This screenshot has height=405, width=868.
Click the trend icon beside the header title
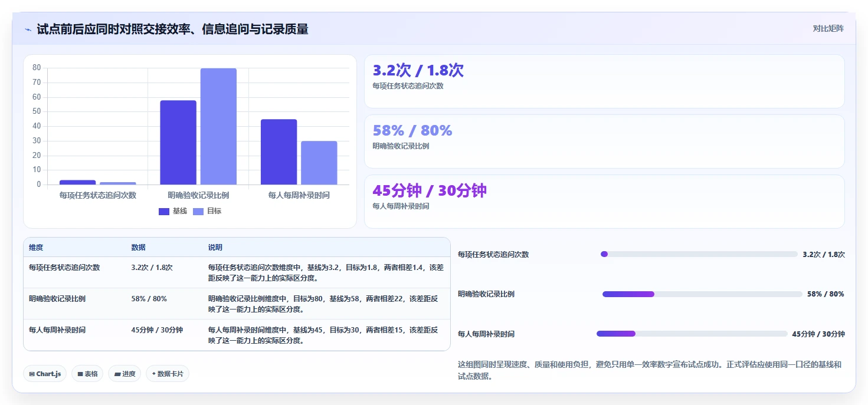coord(28,29)
